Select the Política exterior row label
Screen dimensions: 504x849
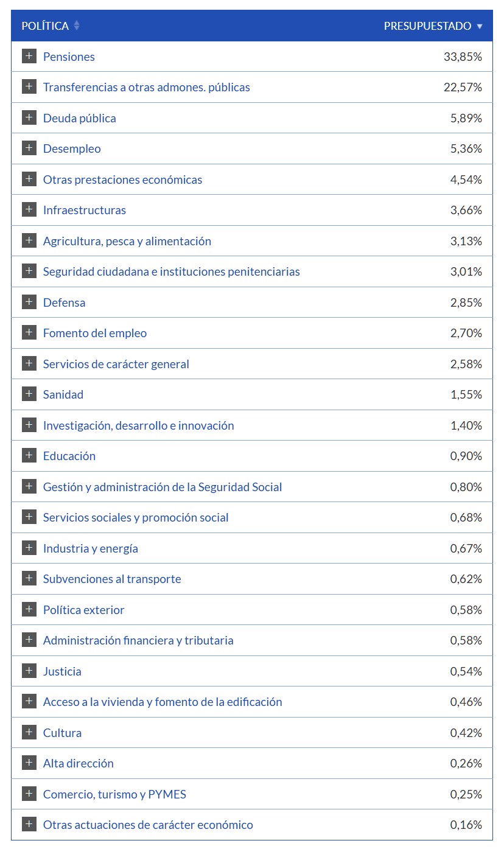click(83, 610)
